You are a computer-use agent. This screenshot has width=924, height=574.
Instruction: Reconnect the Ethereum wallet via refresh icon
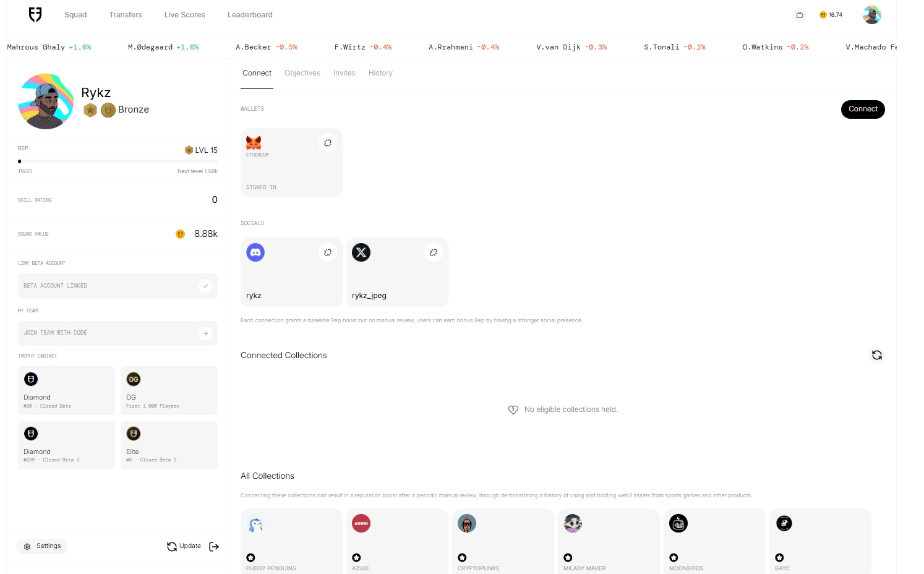coord(328,143)
